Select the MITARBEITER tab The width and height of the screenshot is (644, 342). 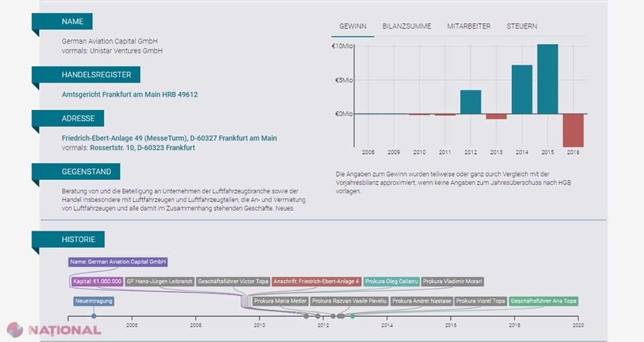[469, 26]
